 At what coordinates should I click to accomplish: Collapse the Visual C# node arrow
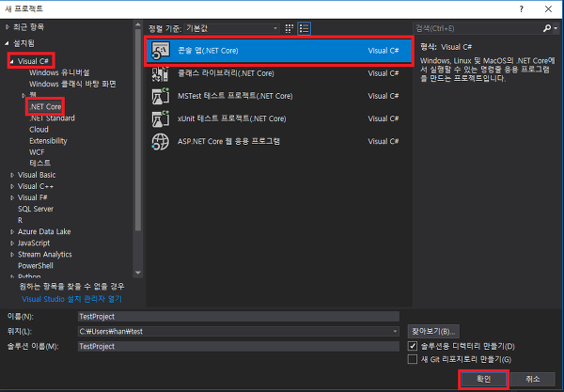point(12,61)
